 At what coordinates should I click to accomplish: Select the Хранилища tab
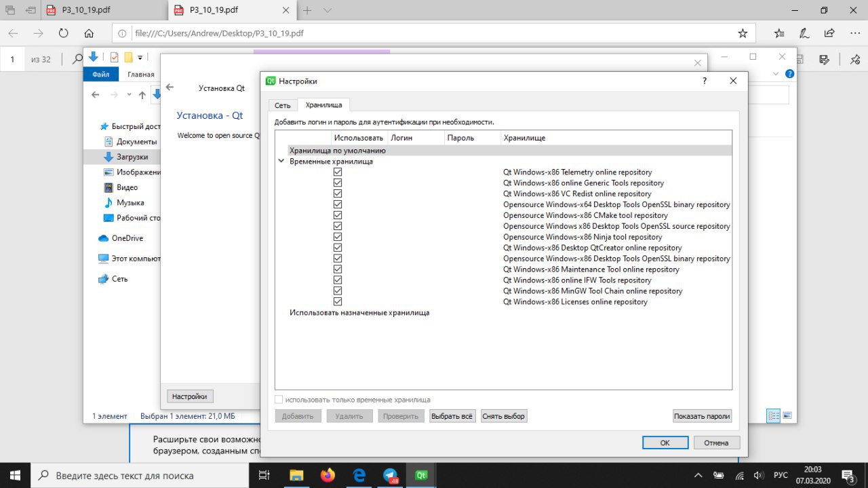point(323,105)
